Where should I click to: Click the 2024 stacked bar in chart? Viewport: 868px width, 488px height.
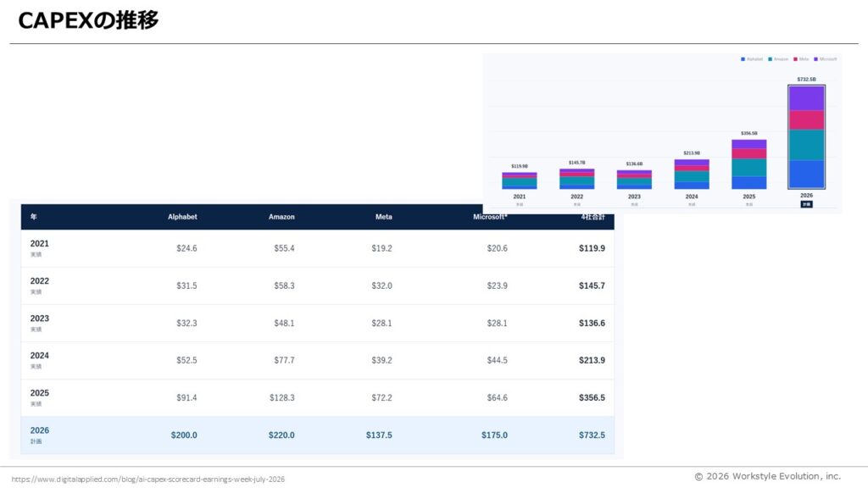(x=692, y=175)
